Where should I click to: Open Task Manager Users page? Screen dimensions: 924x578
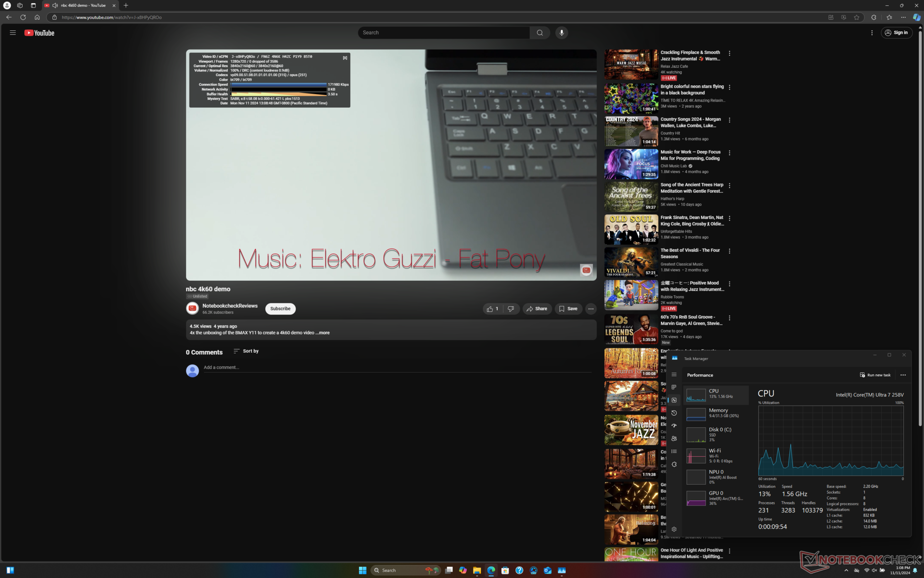pos(674,439)
